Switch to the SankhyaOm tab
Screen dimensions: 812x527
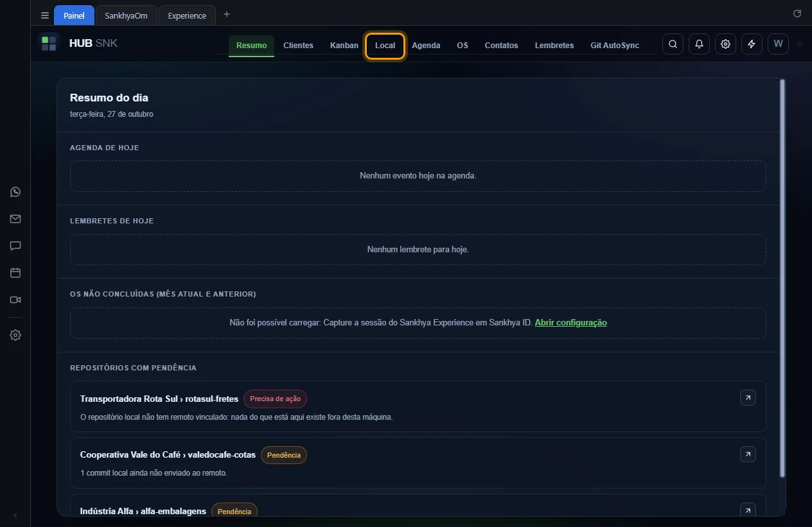click(126, 15)
